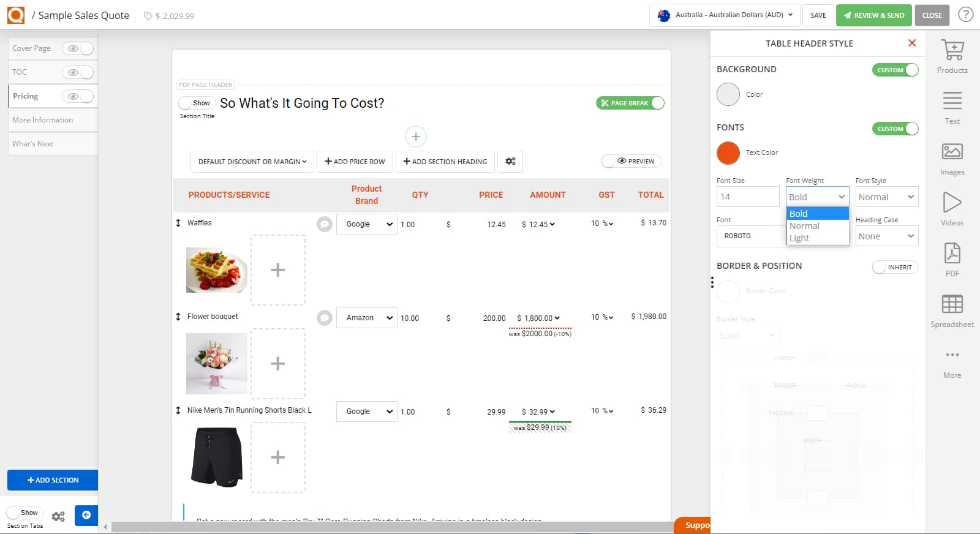Pick the orange text color swatch
This screenshot has width=980, height=534.
coord(728,153)
